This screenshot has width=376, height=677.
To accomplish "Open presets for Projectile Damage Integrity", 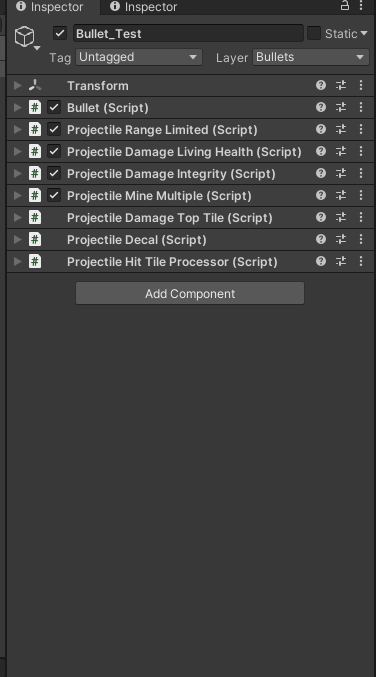I will [x=341, y=173].
